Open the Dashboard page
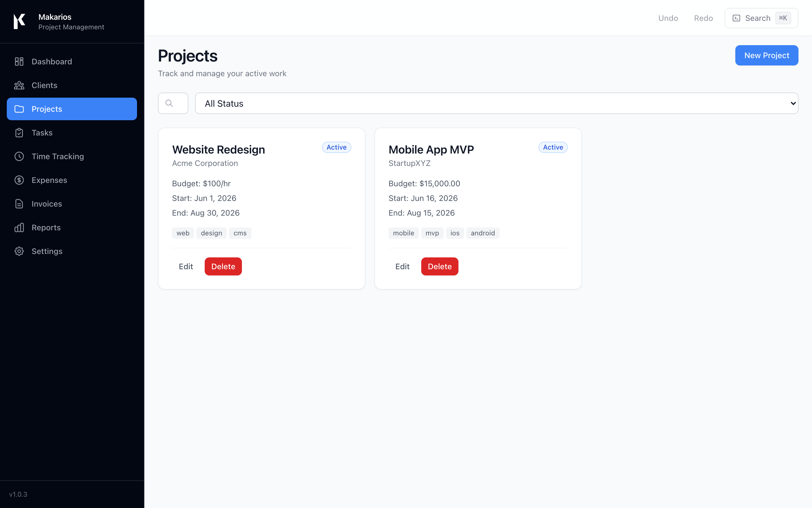Viewport: 812px width, 508px height. coord(72,62)
